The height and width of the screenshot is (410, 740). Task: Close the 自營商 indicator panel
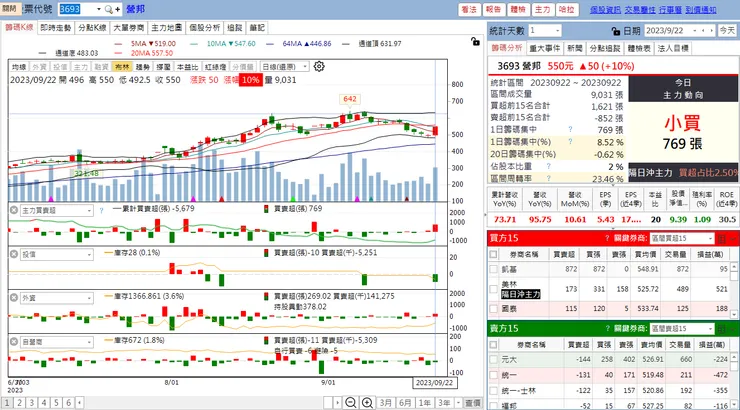(14, 342)
